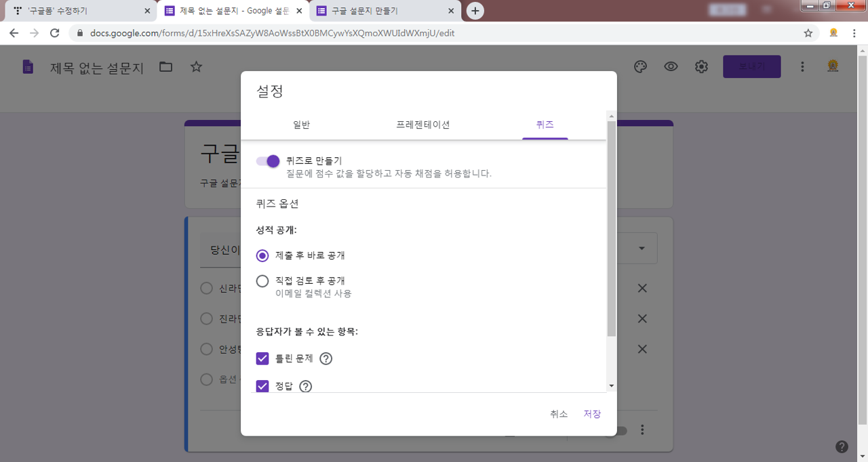Remove the 신라면 option with X
The width and height of the screenshot is (868, 462).
642,289
